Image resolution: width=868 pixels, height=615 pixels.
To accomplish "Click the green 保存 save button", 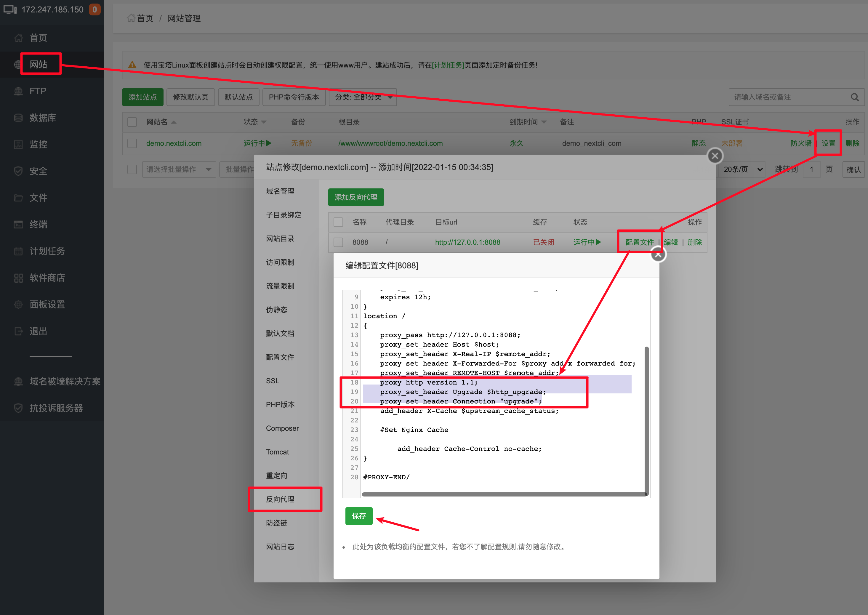I will coord(359,516).
